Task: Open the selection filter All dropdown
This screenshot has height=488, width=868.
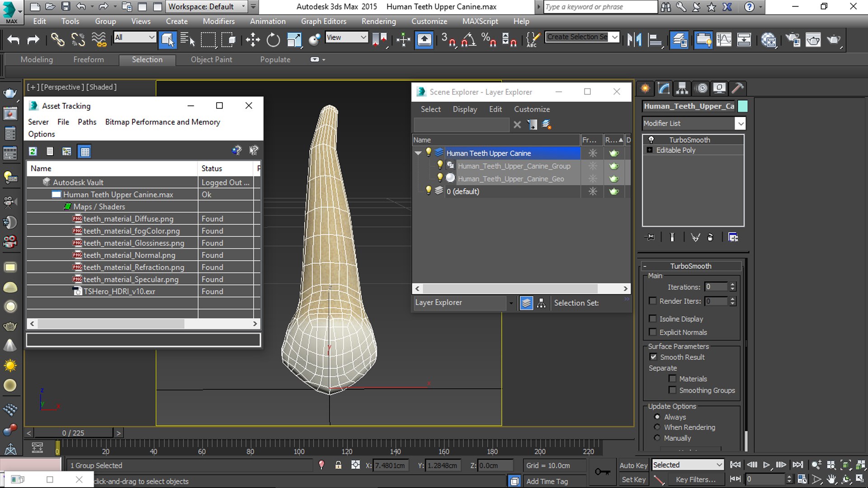Action: 135,38
